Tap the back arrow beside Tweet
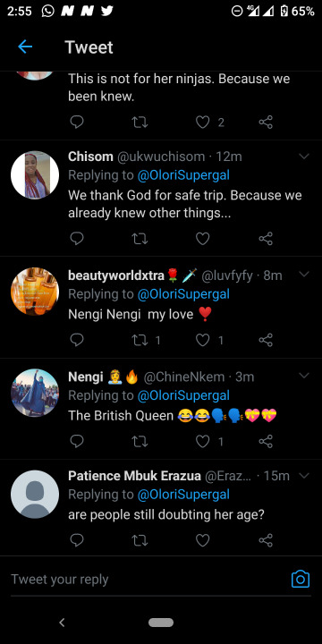322x644 pixels. tap(25, 47)
